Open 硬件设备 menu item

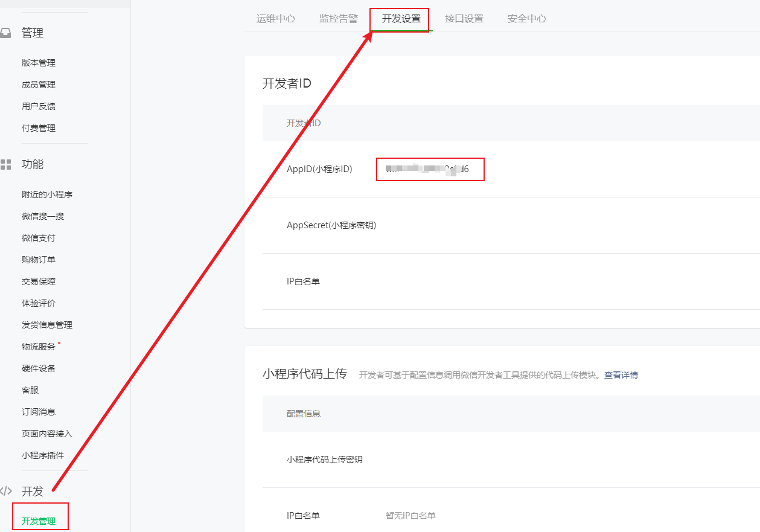39,368
